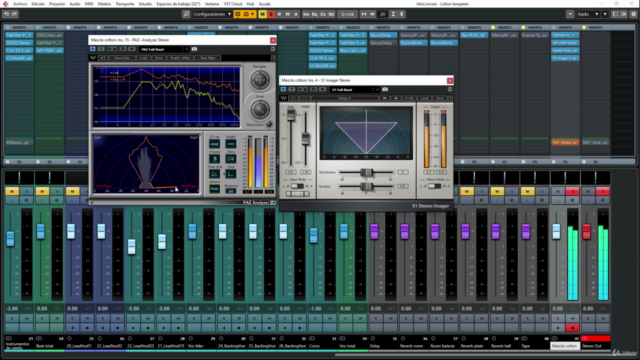This screenshot has height=360, width=640.
Task: Toggle global Read automation R button
Action: click(x=279, y=14)
